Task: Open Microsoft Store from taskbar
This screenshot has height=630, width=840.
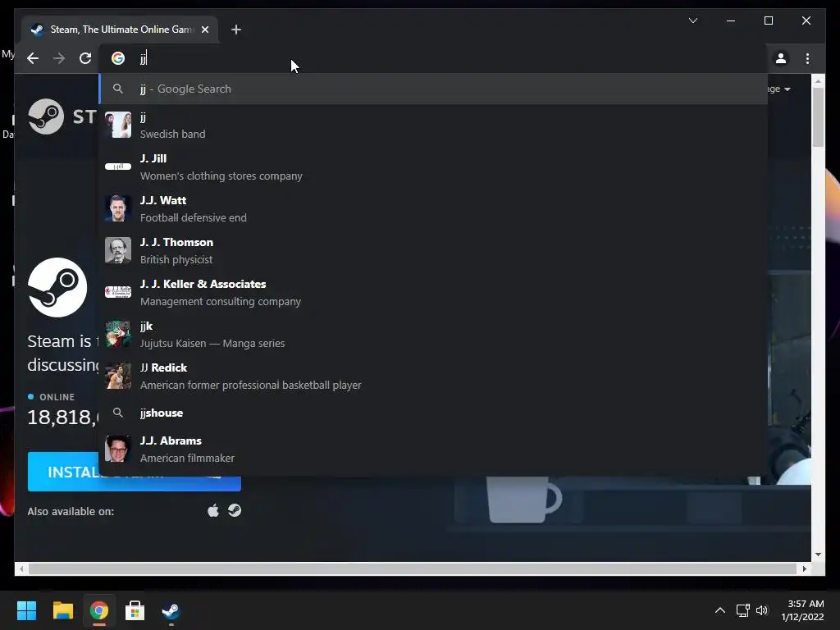Action: [x=135, y=610]
